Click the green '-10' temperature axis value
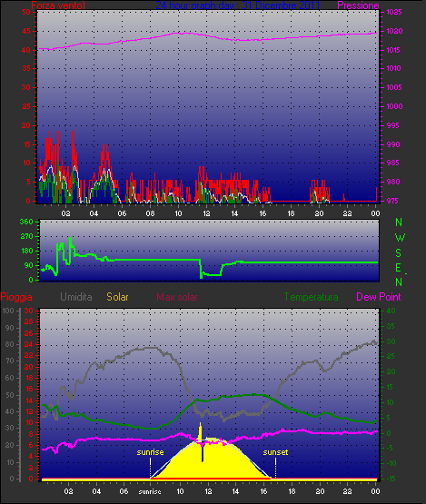Image resolution: width=426 pixels, height=504 pixels. (x=390, y=463)
